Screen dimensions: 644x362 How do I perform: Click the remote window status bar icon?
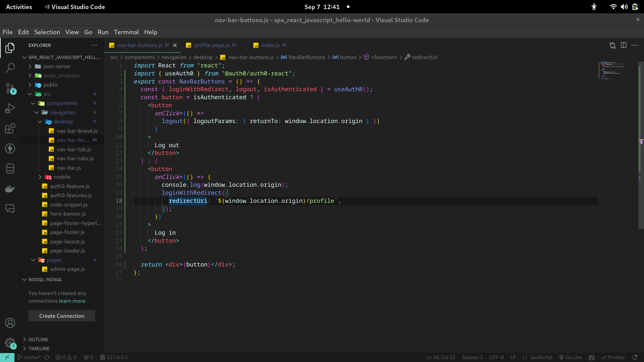(x=7, y=357)
